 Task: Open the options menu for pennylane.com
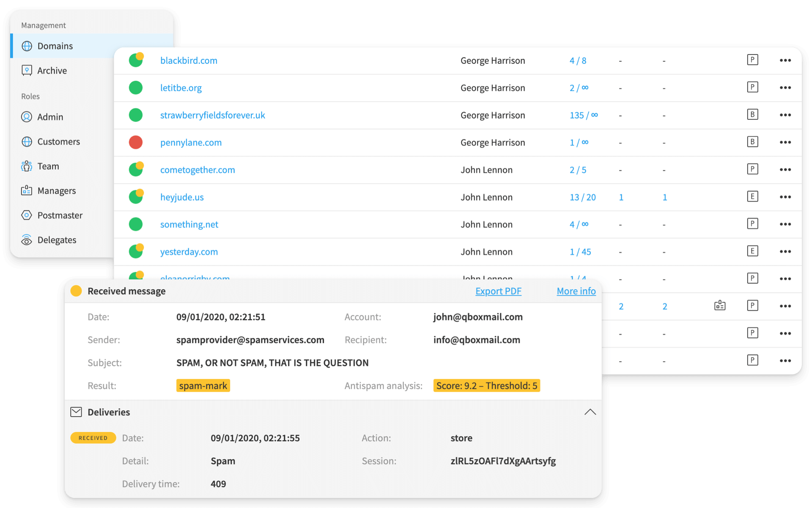point(785,142)
